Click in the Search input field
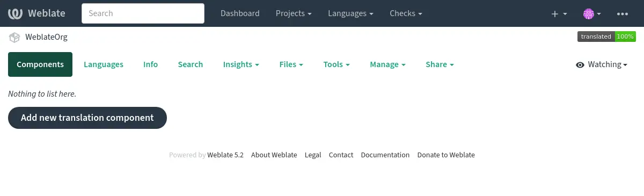Screen dimensions: 644x196 143,13
